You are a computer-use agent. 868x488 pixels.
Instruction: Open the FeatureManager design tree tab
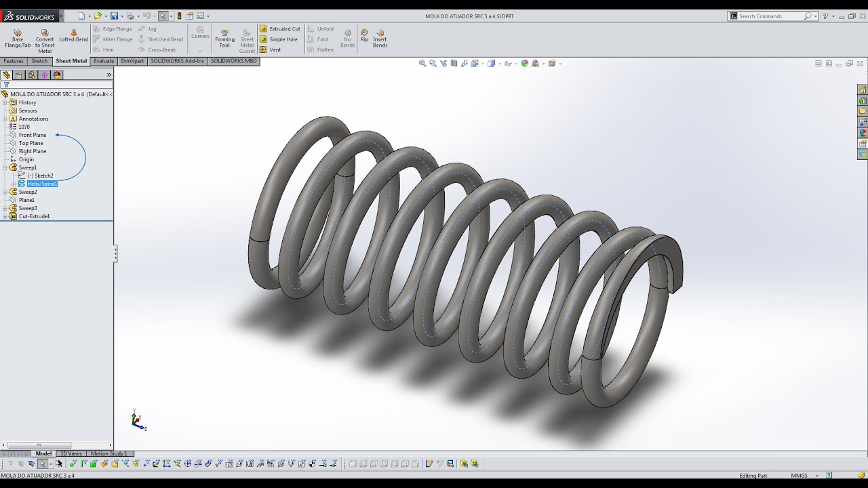click(7, 75)
